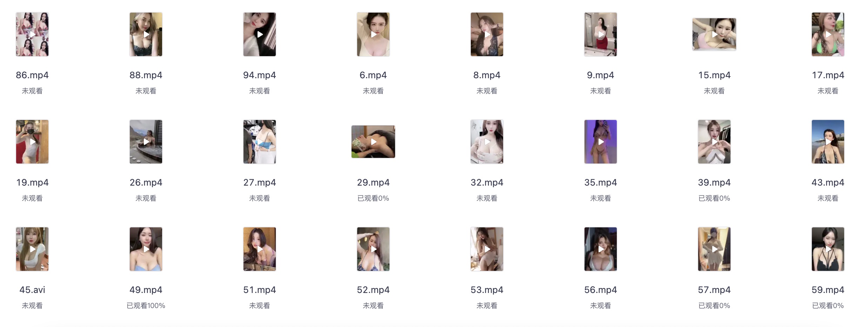Select the 9.mp4 thumbnail

point(601,34)
